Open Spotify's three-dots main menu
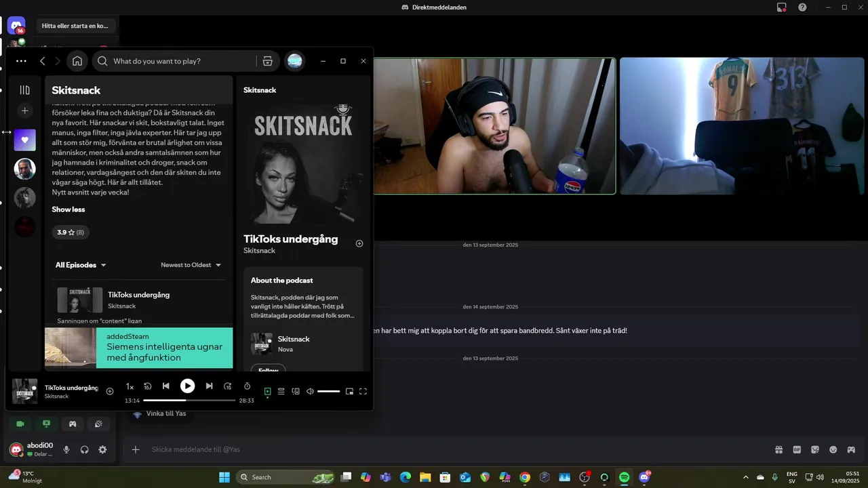Viewport: 868px width, 488px height. click(x=21, y=61)
